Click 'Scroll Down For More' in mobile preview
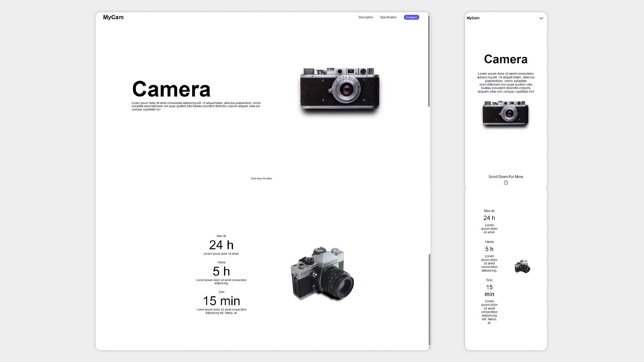Image resolution: width=644 pixels, height=362 pixels. pos(506,177)
